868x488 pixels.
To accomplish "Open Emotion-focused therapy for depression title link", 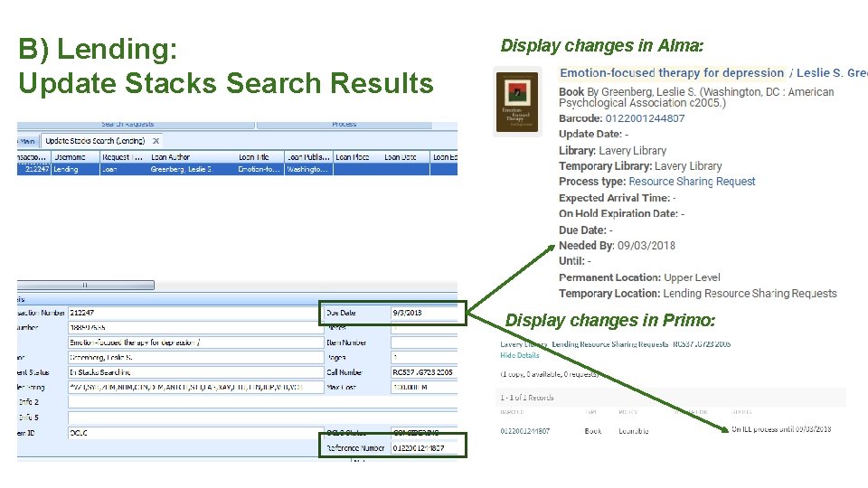I will [672, 73].
